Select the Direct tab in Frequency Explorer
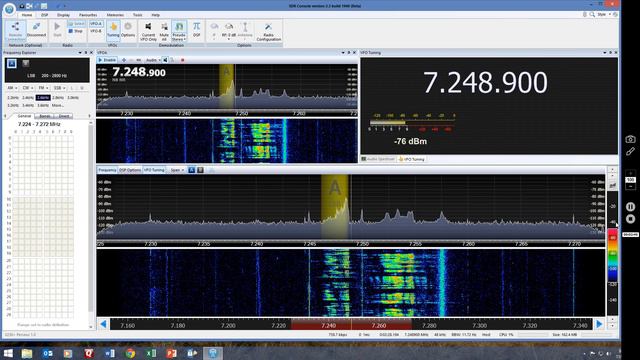The image size is (640, 360). click(64, 116)
